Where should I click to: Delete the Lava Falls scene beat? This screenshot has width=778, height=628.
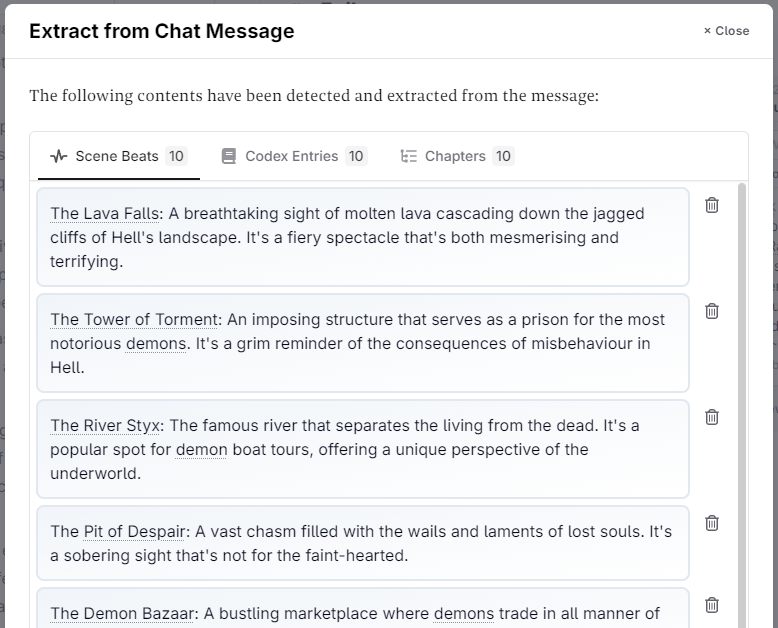coord(712,205)
